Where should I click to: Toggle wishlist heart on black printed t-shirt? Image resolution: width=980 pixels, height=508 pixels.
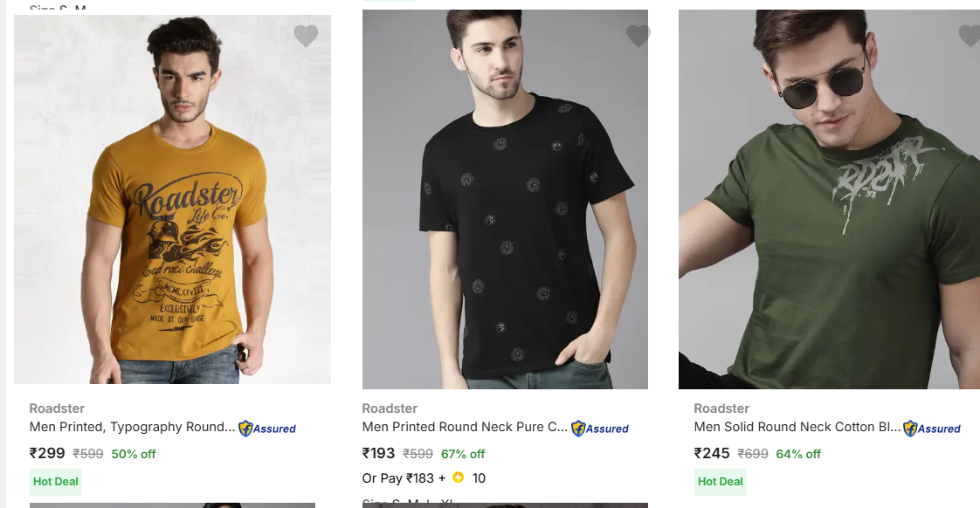[638, 36]
